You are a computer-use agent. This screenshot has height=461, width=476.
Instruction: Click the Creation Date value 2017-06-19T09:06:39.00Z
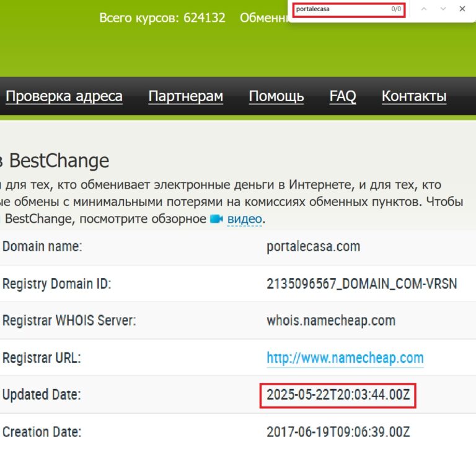coord(338,432)
